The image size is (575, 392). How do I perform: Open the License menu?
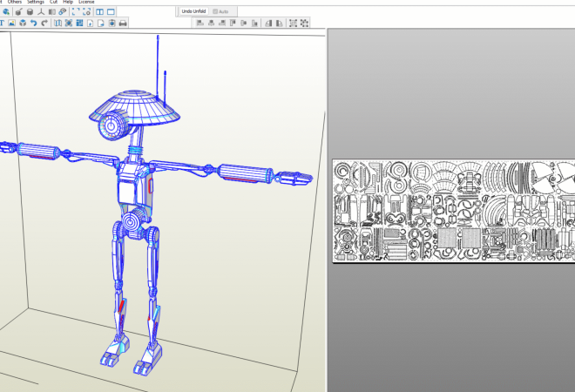pos(86,3)
